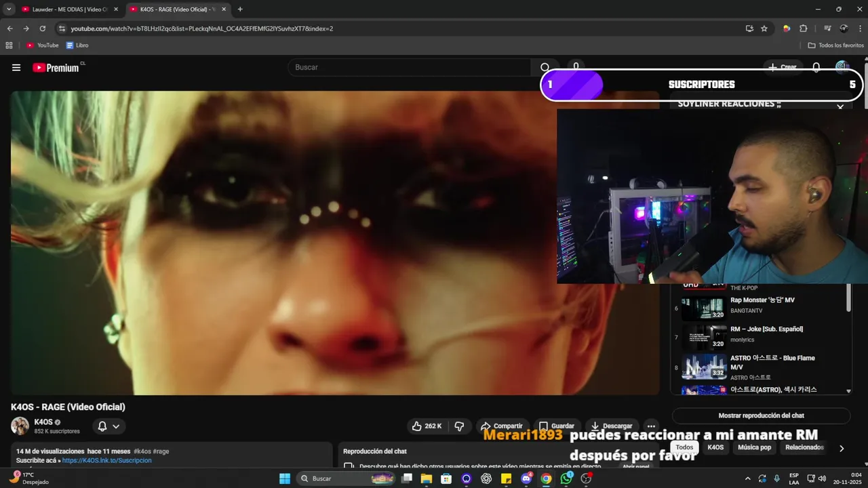
Task: Save the video with Guardar
Action: tap(557, 426)
